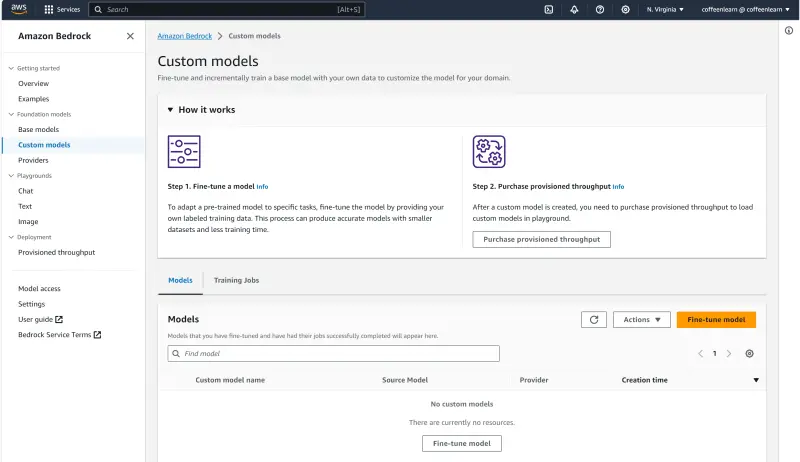
Task: Expand the N. Virginia region menu
Action: click(x=665, y=9)
